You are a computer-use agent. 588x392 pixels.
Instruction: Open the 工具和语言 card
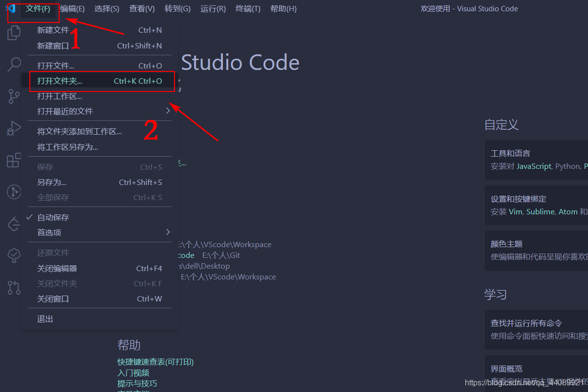(537, 160)
